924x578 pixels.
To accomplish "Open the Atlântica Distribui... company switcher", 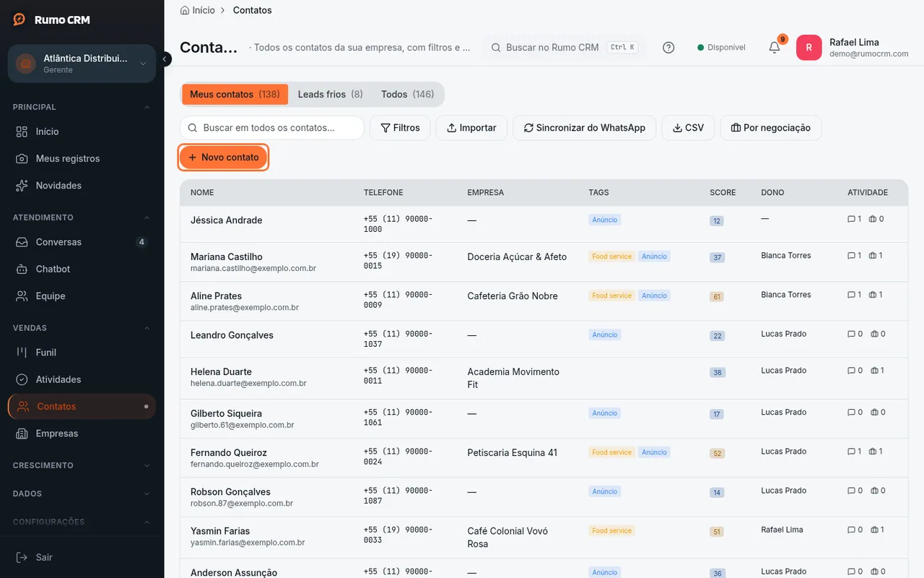I will 82,64.
